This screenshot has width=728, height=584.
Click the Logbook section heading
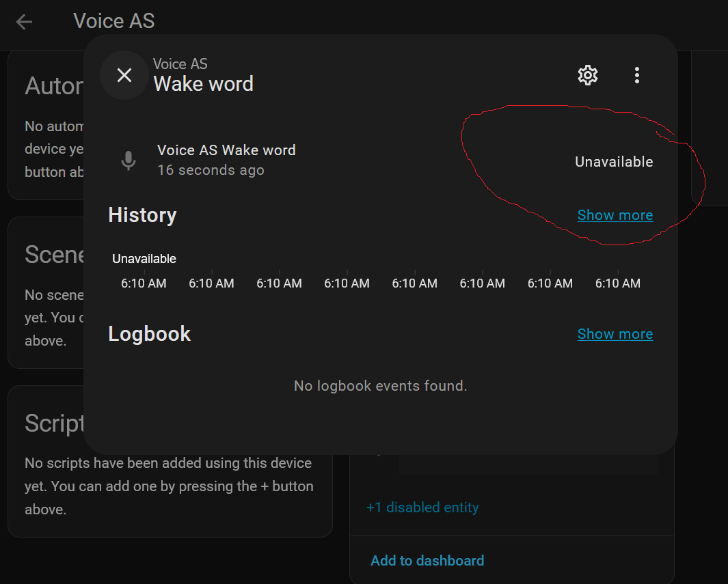[x=149, y=334]
